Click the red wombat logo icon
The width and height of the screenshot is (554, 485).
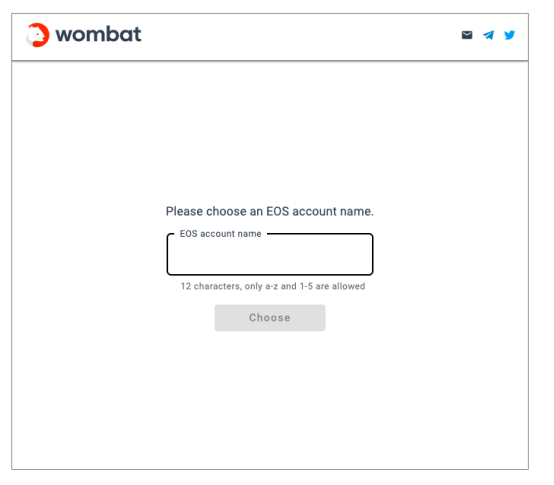tap(38, 35)
